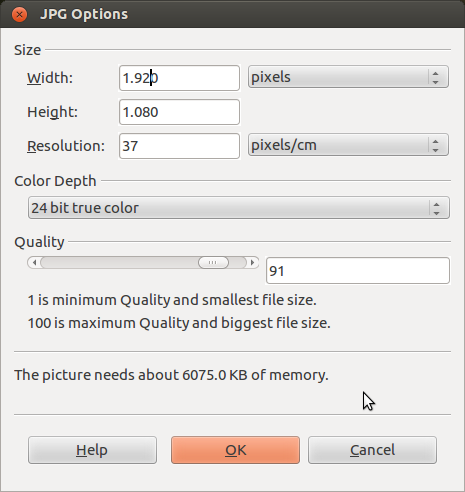This screenshot has height=492, width=465.
Task: Open the pixels/cm resolution unit dropdown
Action: pyautogui.click(x=348, y=145)
